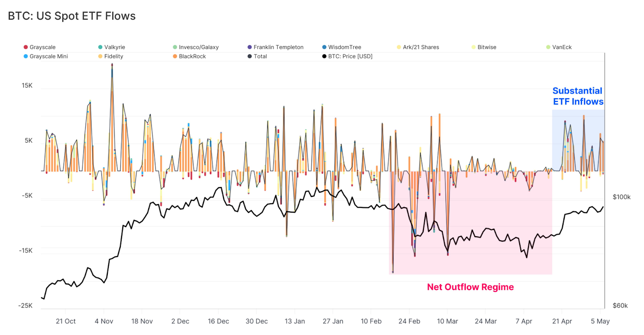644x335 pixels.
Task: Click the 15K left axis label
Action: coord(27,86)
